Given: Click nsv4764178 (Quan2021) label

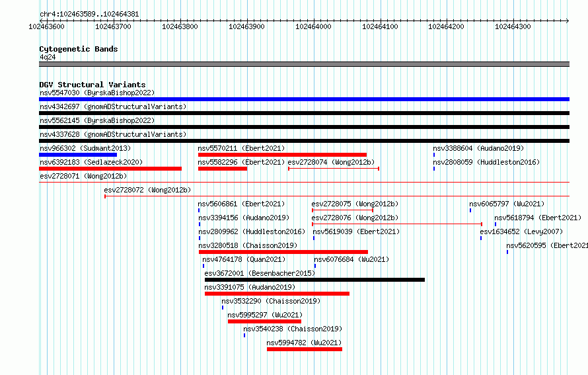Looking at the screenshot, I should (x=244, y=259).
